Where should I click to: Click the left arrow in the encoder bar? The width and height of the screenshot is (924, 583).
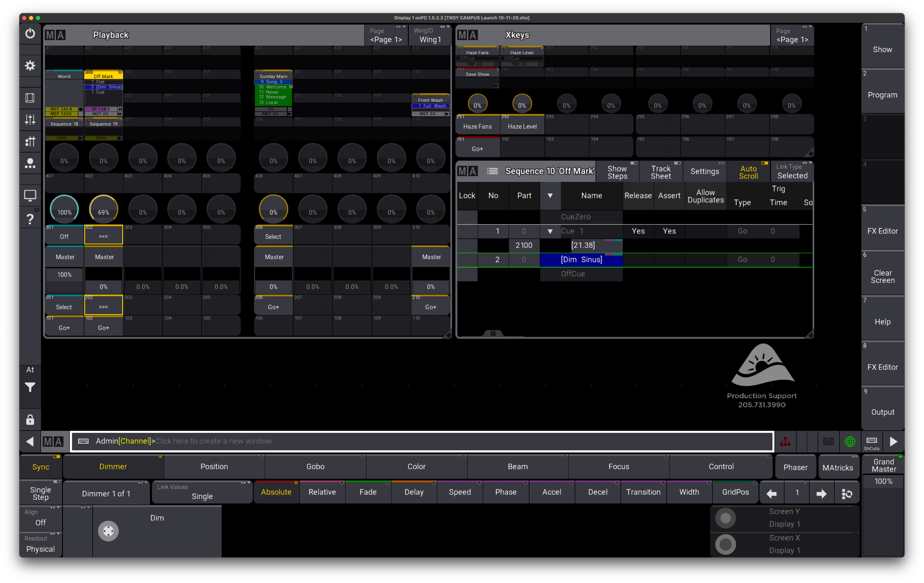click(771, 494)
